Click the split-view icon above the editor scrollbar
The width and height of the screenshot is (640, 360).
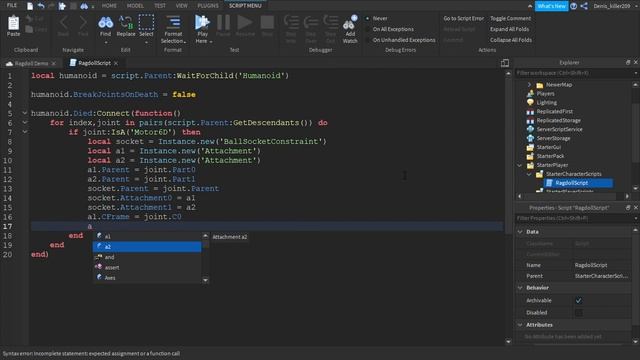(505, 63)
